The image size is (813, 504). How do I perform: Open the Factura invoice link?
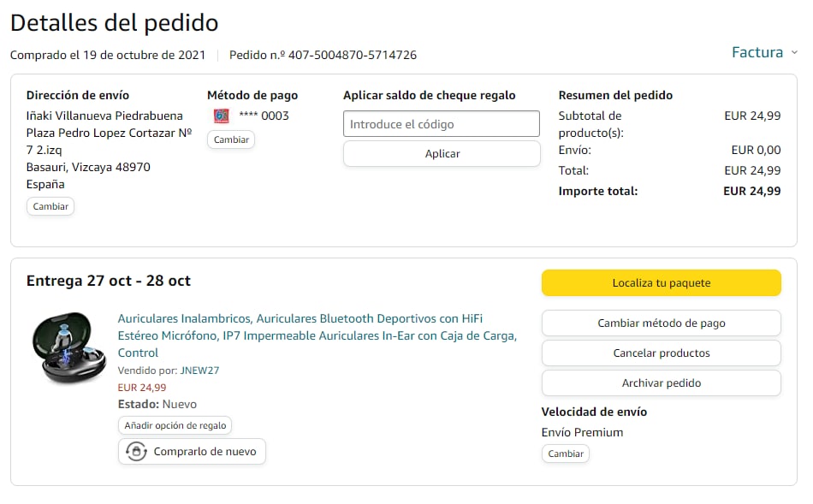point(757,52)
